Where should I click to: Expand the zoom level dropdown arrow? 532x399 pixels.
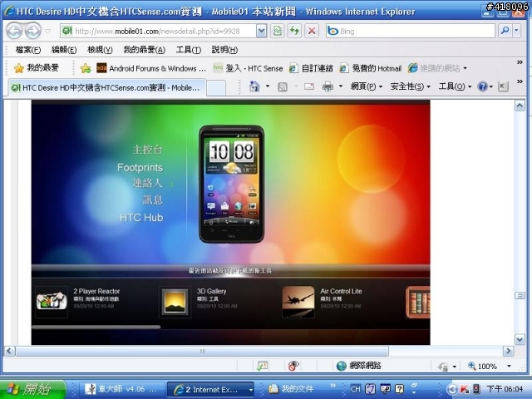(509, 366)
